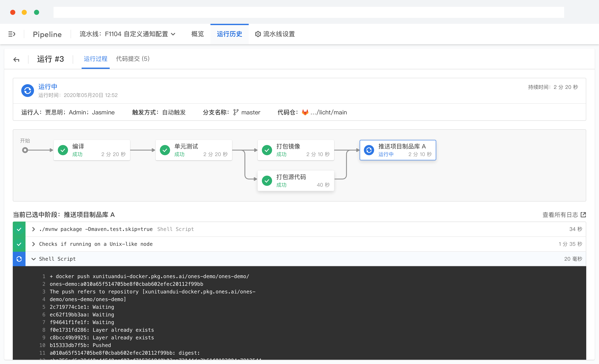Click the green success check on 编译 stage

click(63, 150)
